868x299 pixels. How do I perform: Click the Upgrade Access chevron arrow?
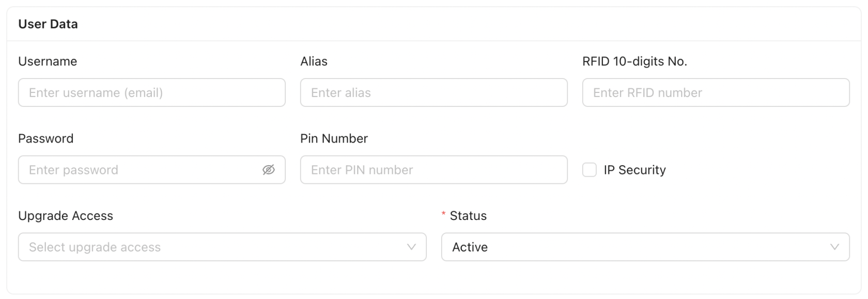411,247
